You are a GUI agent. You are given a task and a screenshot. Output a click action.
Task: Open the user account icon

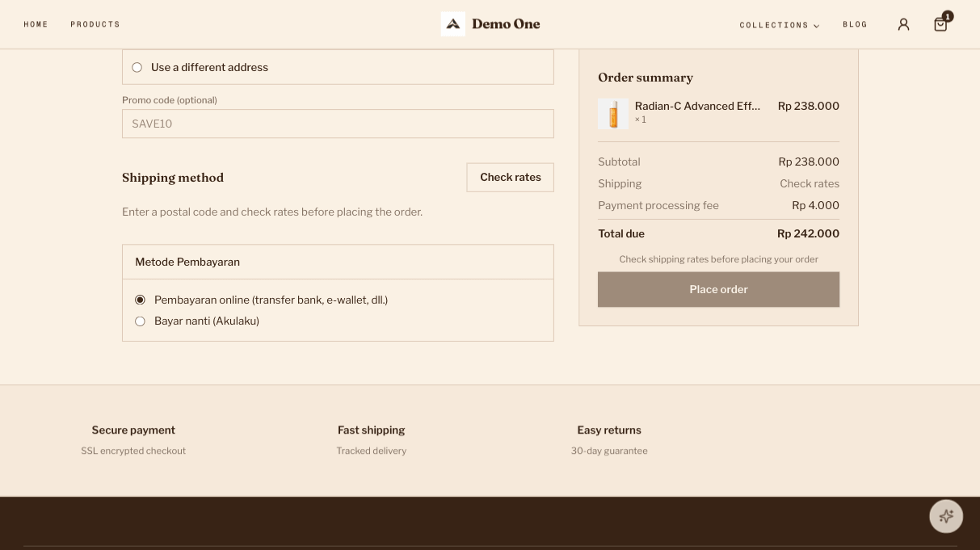tap(903, 24)
